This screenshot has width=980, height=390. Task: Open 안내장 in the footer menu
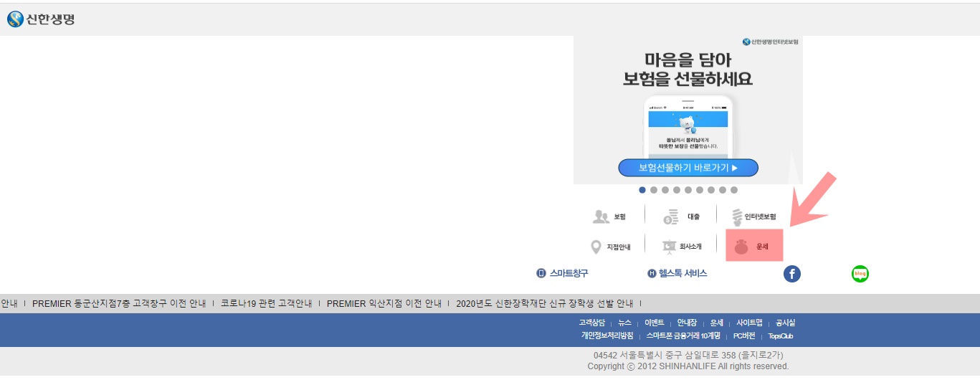(x=687, y=323)
